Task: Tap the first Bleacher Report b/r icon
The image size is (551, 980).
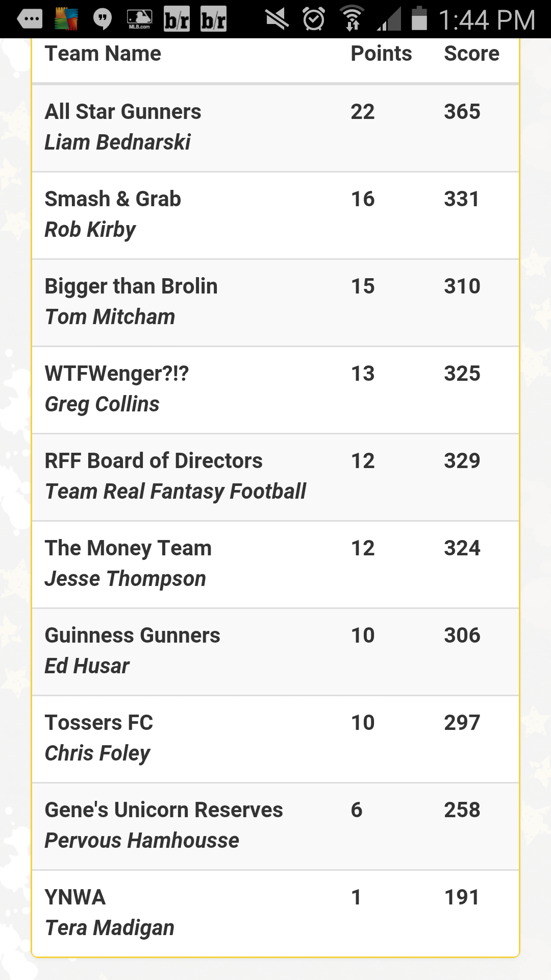Action: (177, 19)
